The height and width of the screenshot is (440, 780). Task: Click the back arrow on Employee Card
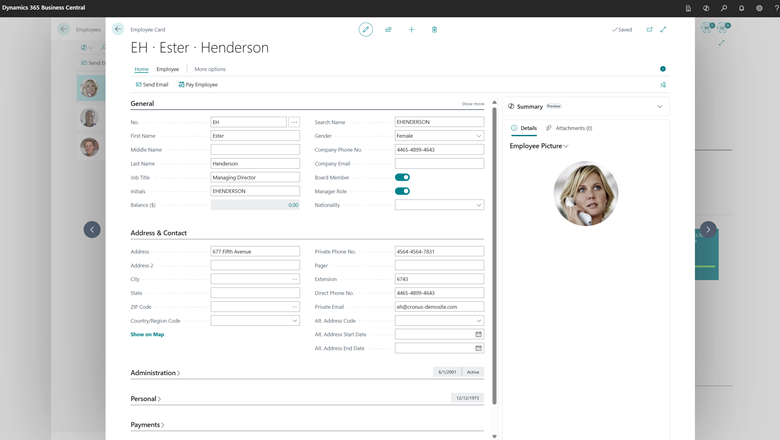(x=118, y=29)
